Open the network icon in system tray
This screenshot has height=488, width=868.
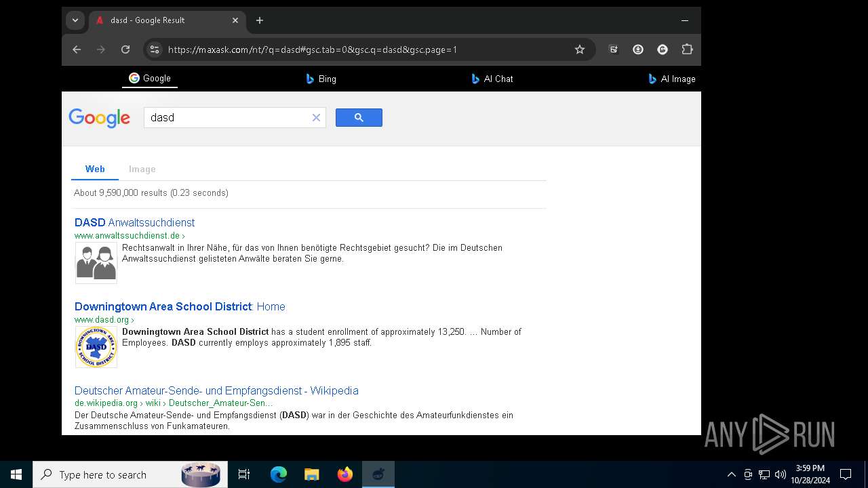tap(764, 474)
